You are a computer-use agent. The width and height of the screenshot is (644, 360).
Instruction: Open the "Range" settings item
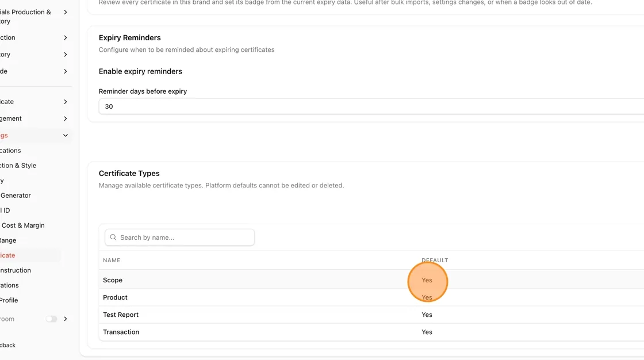[8, 240]
